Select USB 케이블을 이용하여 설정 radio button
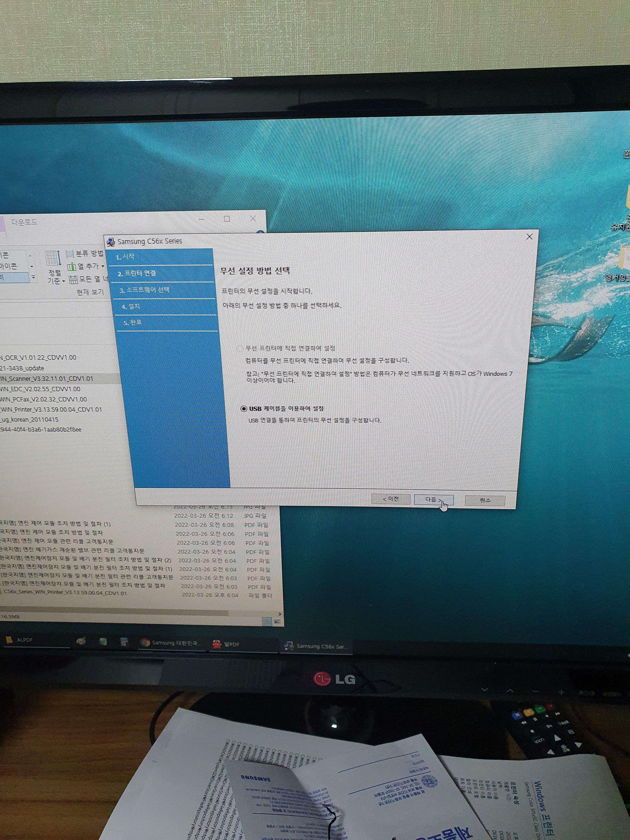Screen dimensions: 630x840 pyautogui.click(x=244, y=409)
